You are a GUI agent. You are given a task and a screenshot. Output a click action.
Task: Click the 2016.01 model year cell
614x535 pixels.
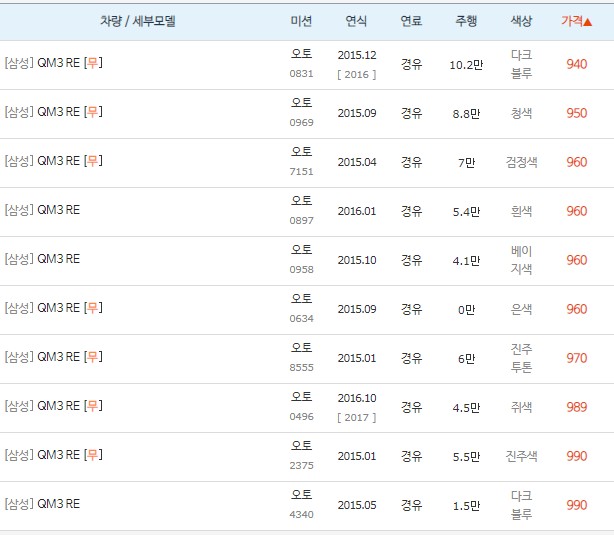357,211
